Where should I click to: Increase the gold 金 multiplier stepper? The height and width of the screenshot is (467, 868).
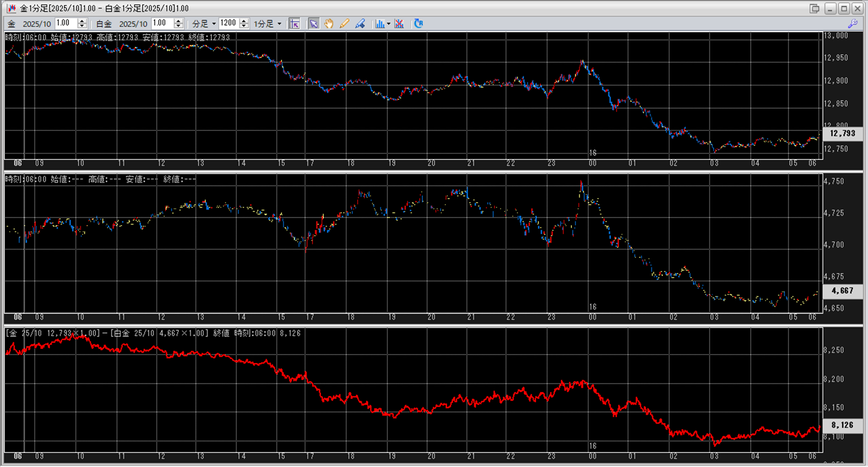82,21
